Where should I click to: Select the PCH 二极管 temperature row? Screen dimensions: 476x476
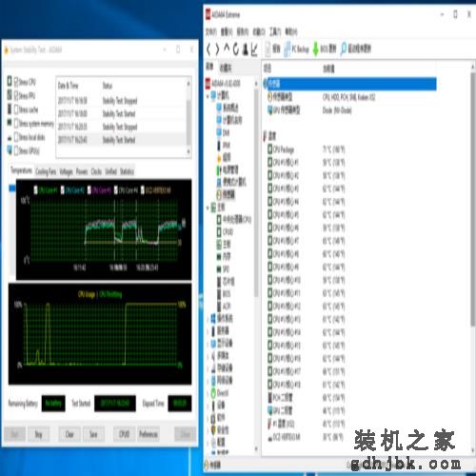click(349, 397)
